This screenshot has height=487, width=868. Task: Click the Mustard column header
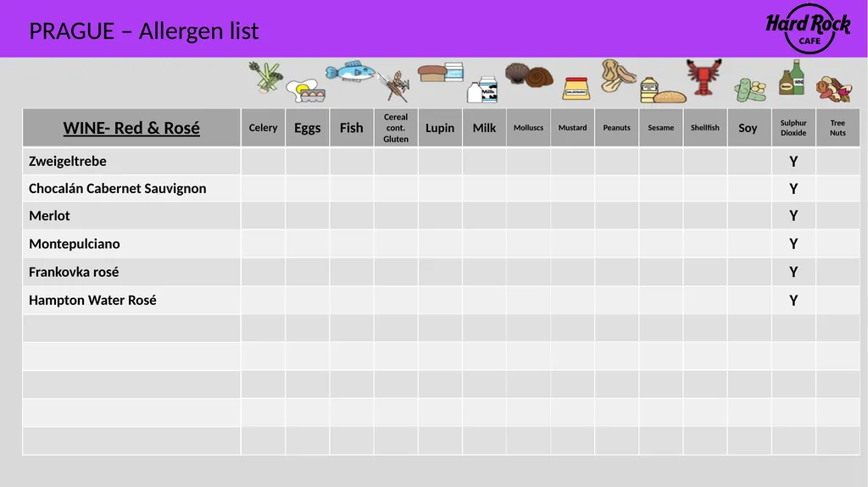coord(572,128)
